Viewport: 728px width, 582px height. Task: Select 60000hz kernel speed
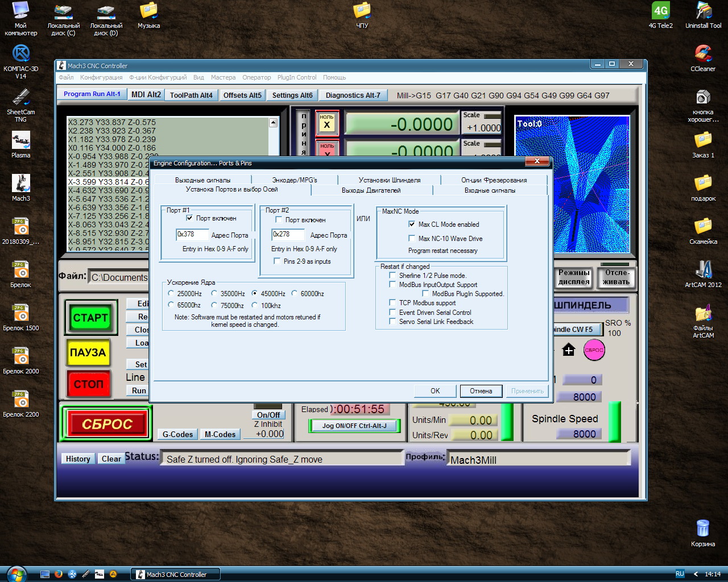coord(295,293)
